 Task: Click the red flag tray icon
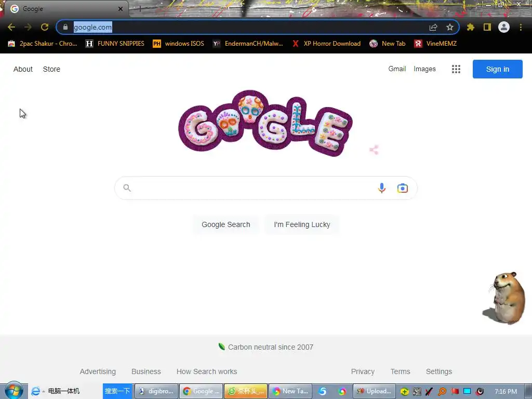point(455,391)
